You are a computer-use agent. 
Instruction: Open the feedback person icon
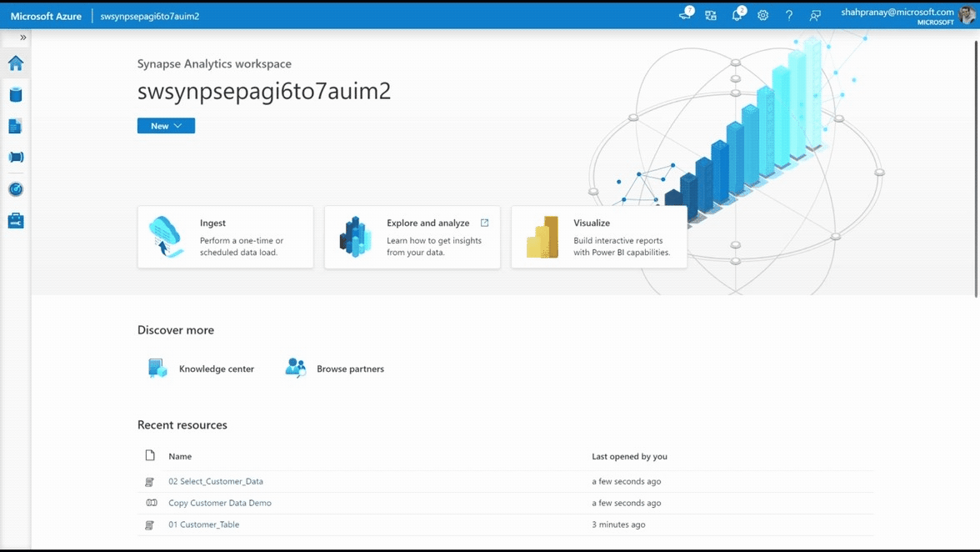point(815,16)
